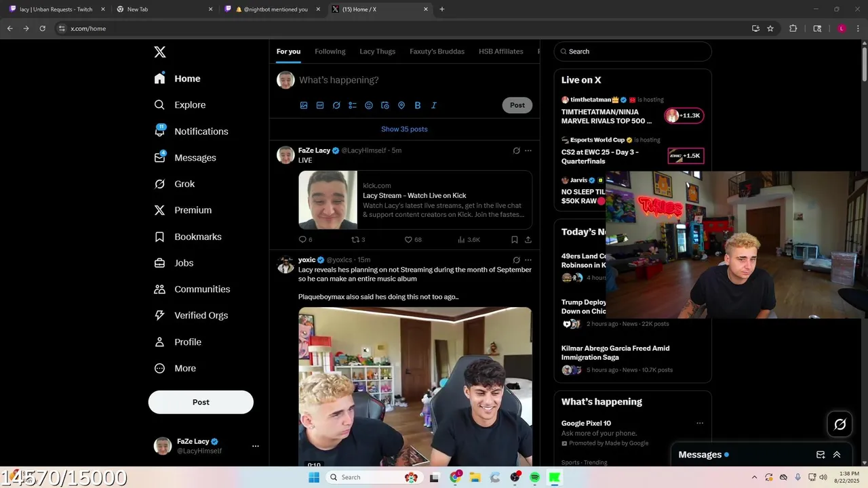868x488 pixels.
Task: Switch to HSB Affiliates tab
Action: point(501,52)
